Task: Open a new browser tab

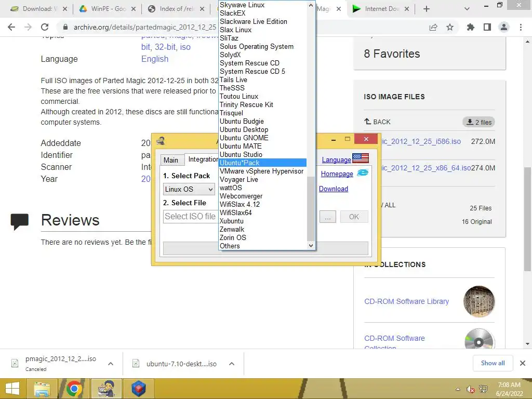Action: (x=427, y=9)
